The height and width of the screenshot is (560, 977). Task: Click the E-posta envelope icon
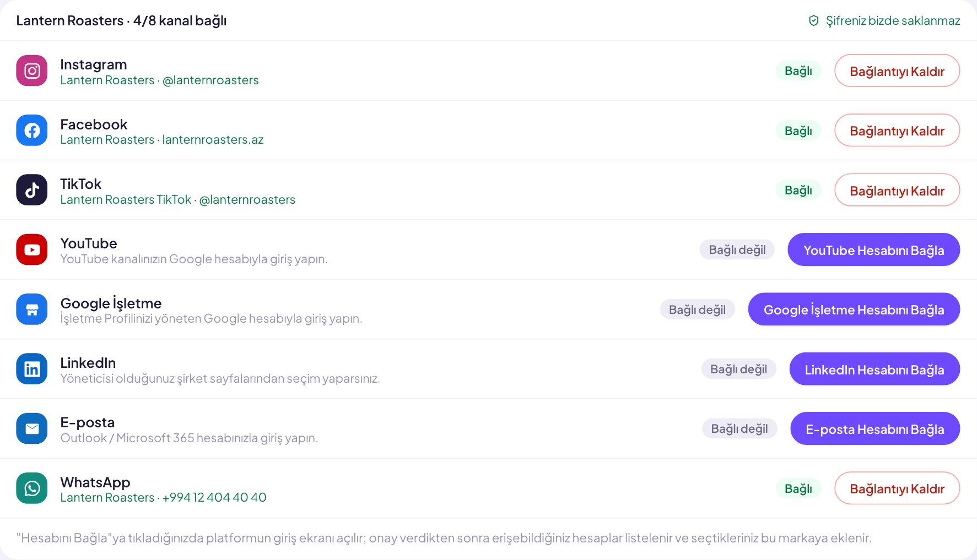[x=32, y=428]
